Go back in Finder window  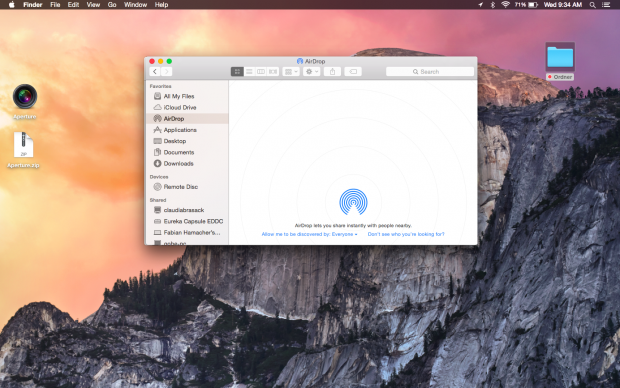tap(155, 72)
